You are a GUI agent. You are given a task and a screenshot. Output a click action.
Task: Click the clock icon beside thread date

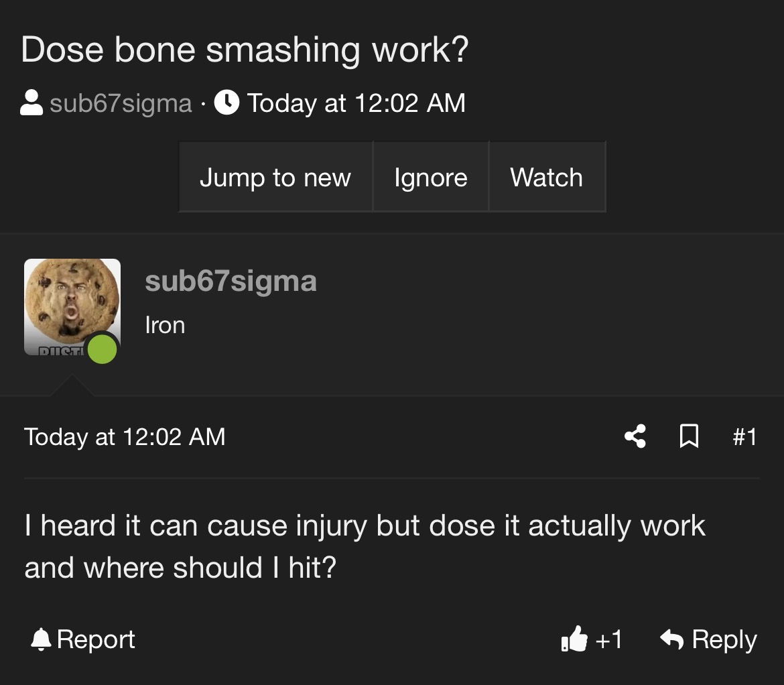pyautogui.click(x=226, y=103)
